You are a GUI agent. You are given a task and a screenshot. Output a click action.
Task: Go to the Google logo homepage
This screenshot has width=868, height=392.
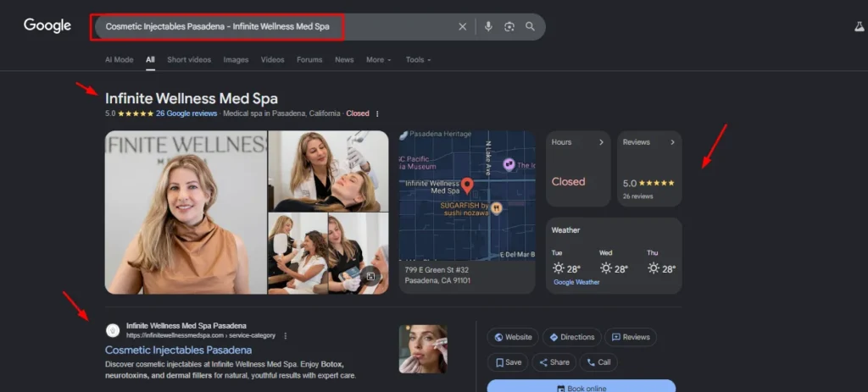[x=47, y=25]
